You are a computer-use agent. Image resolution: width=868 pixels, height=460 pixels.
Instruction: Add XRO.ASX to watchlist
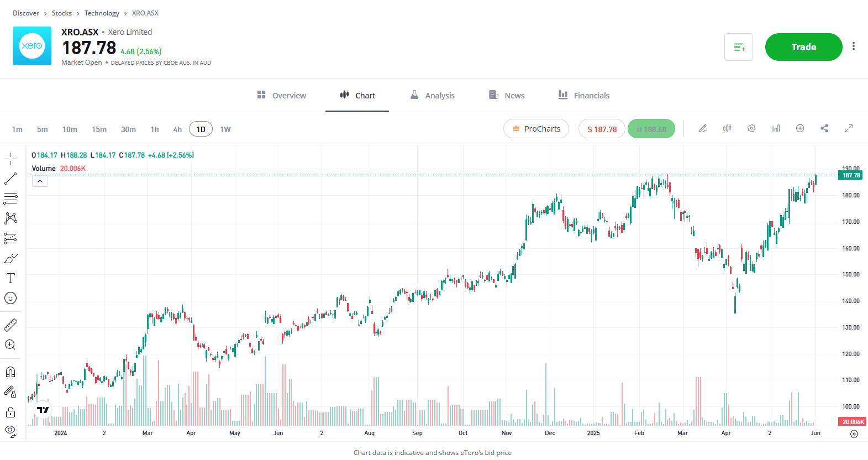tap(739, 47)
